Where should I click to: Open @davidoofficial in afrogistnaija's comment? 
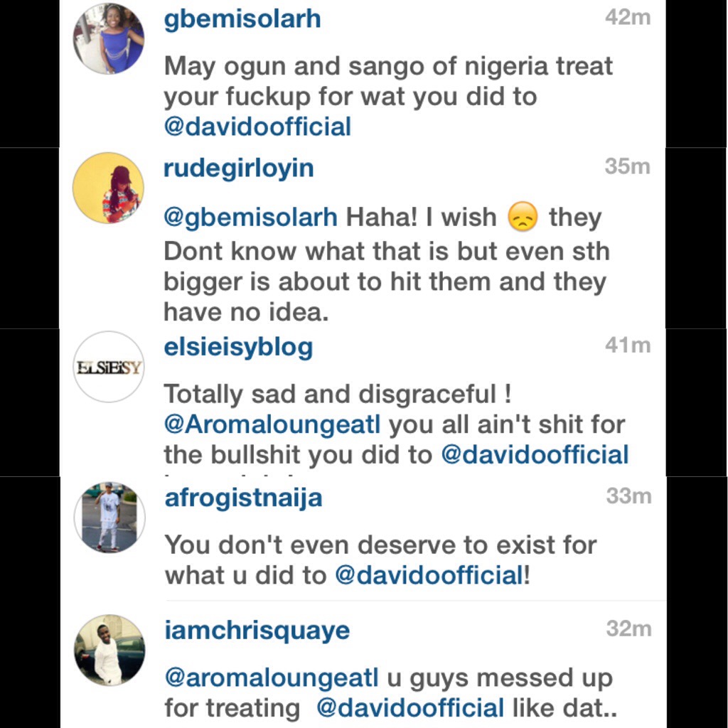pos(429,575)
